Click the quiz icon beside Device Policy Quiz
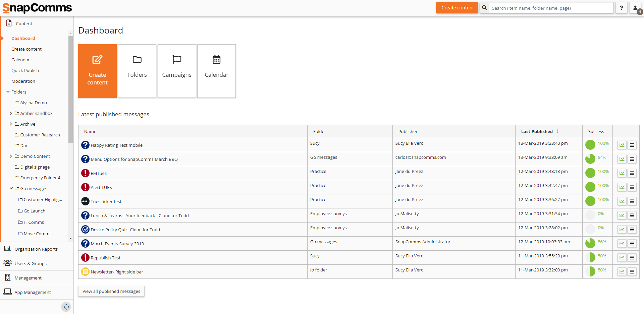Image resolution: width=644 pixels, height=314 pixels. pos(85,230)
